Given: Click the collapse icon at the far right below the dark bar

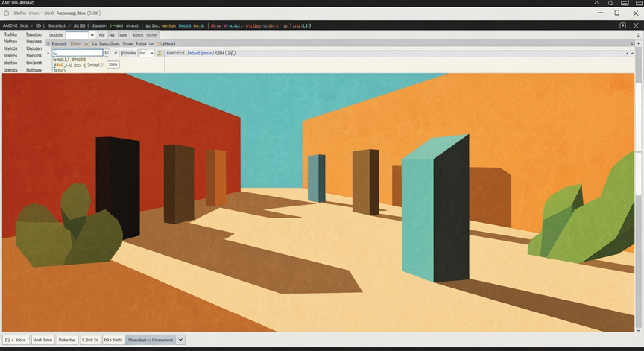Looking at the screenshot, I should [x=638, y=35].
